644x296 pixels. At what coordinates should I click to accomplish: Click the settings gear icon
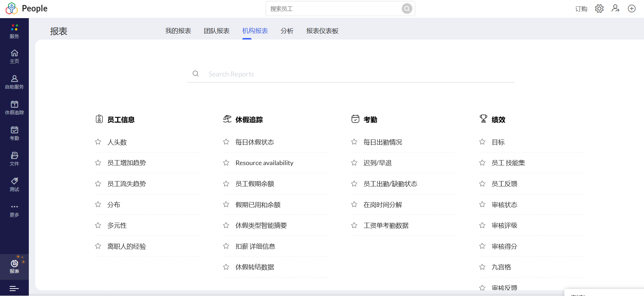[x=599, y=9]
